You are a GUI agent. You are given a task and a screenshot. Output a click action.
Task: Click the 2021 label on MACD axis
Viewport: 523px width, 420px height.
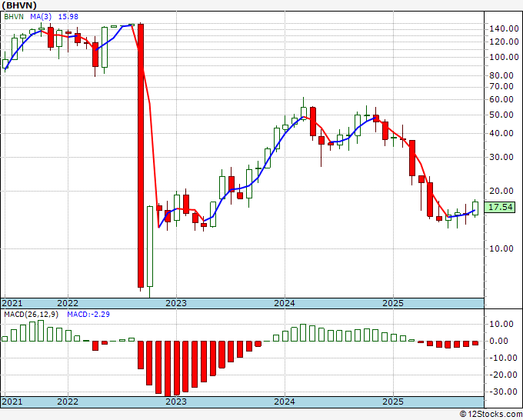point(12,402)
